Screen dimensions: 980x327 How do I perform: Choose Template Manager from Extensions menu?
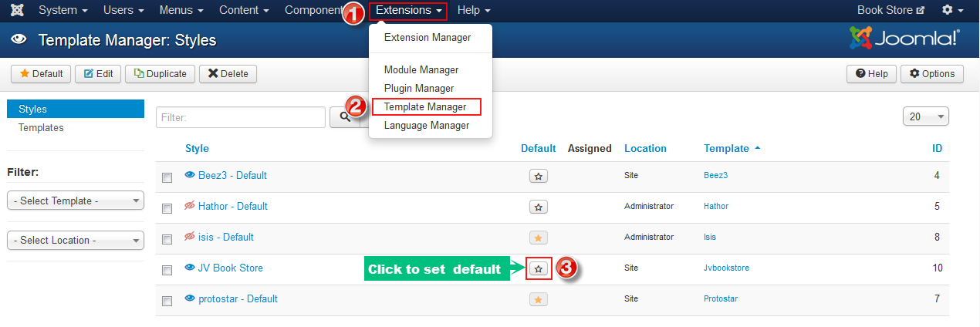click(x=425, y=107)
